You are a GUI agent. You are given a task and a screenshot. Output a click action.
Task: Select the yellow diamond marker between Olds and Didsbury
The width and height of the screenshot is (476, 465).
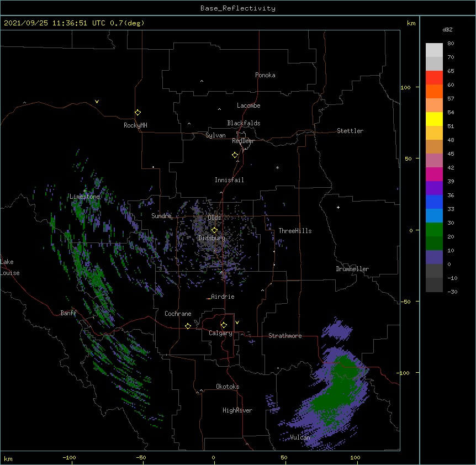[214, 230]
